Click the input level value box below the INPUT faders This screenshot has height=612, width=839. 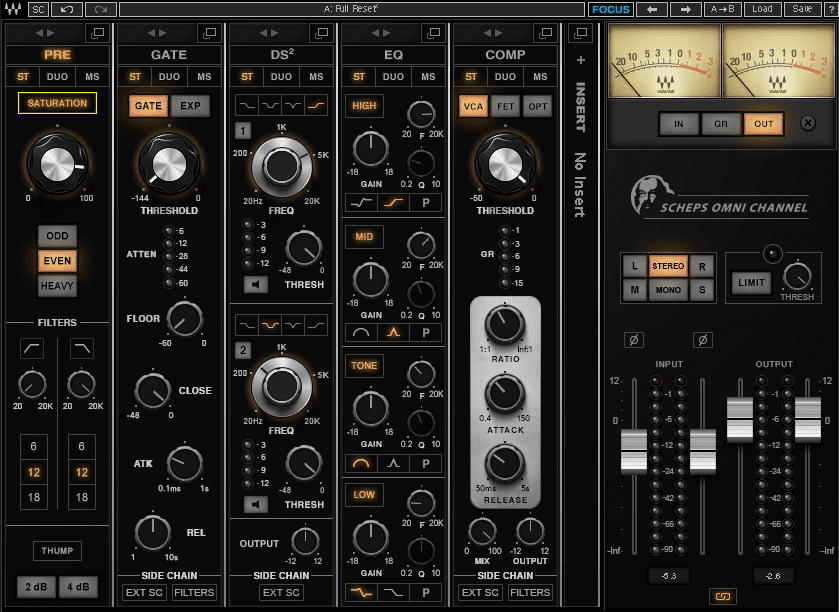click(669, 576)
